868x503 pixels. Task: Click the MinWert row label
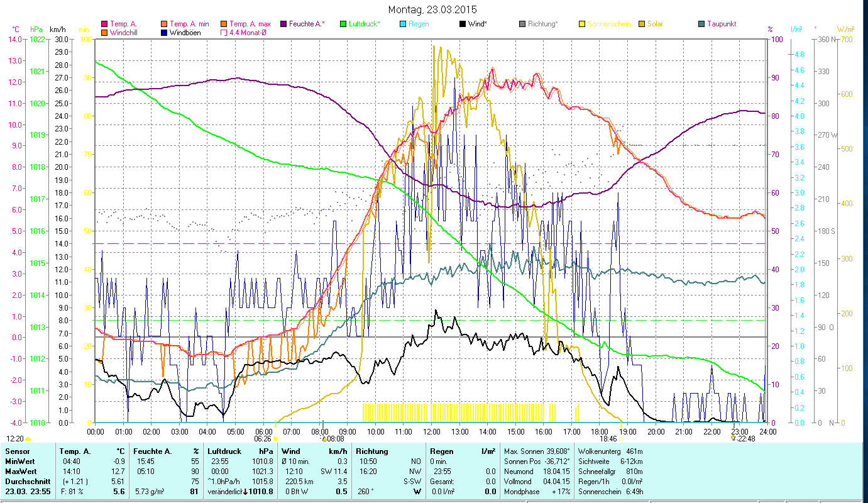point(21,462)
